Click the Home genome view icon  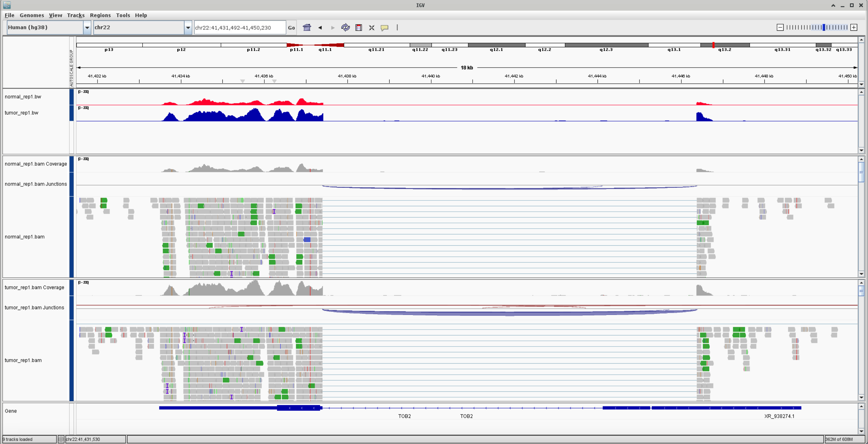tap(307, 28)
